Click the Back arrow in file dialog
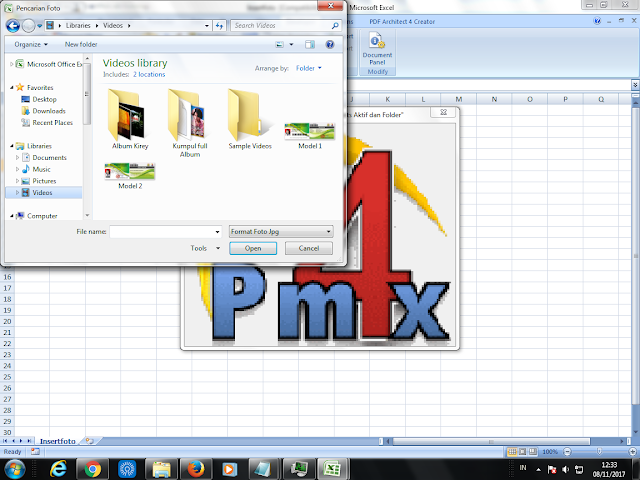This screenshot has width=640, height=480. (x=13, y=26)
